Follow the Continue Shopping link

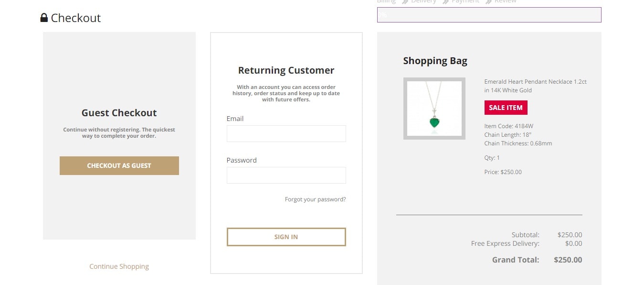point(119,266)
